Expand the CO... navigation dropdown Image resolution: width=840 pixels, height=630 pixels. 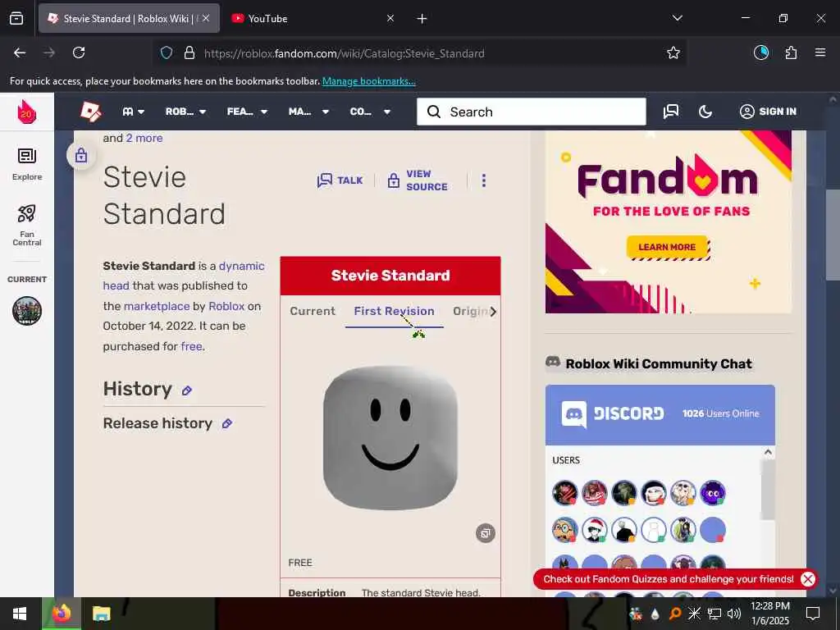[370, 112]
